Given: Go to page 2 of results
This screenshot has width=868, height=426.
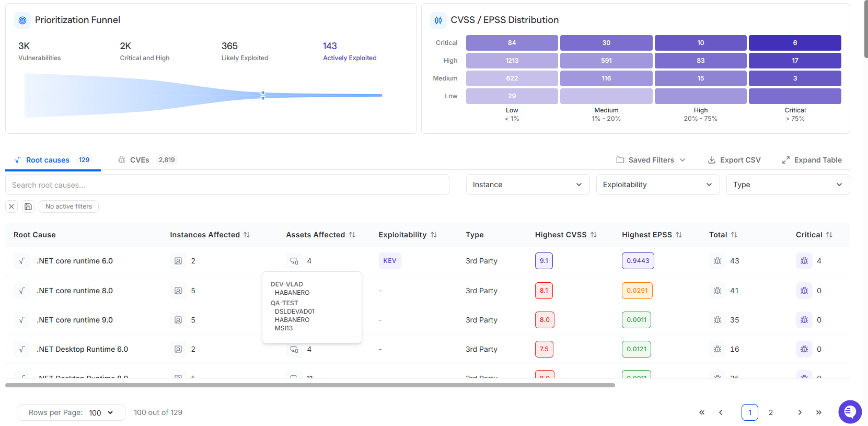Looking at the screenshot, I should click(770, 412).
